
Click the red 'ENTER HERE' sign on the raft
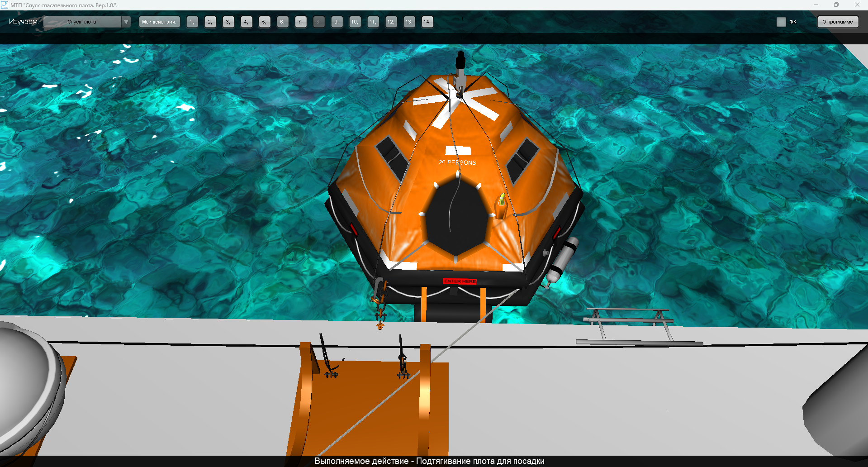click(x=460, y=281)
